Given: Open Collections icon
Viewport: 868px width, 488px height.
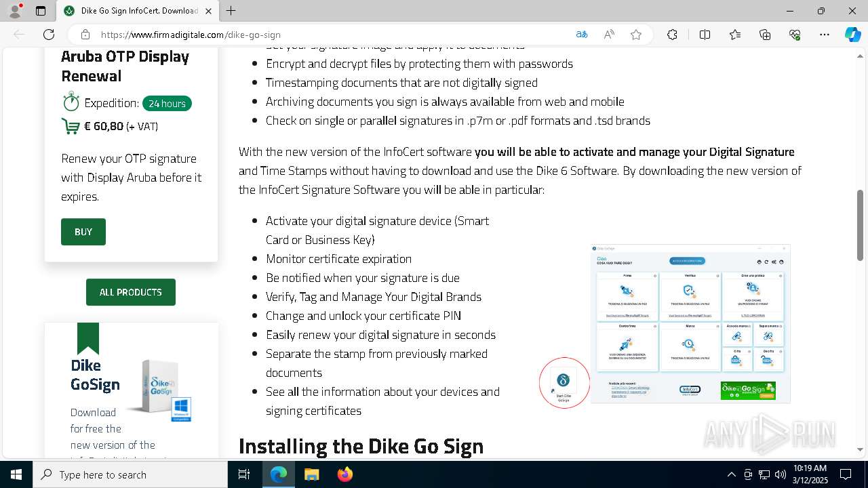Looking at the screenshot, I should pyautogui.click(x=765, y=35).
